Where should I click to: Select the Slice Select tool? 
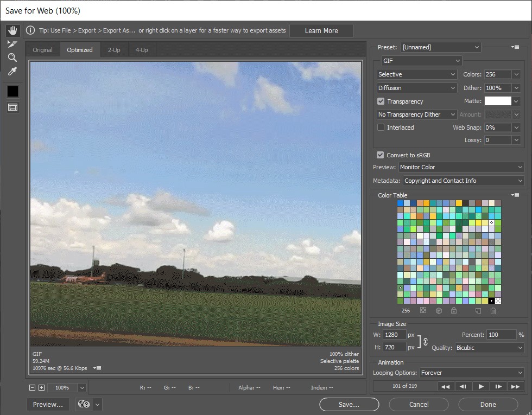pyautogui.click(x=12, y=44)
